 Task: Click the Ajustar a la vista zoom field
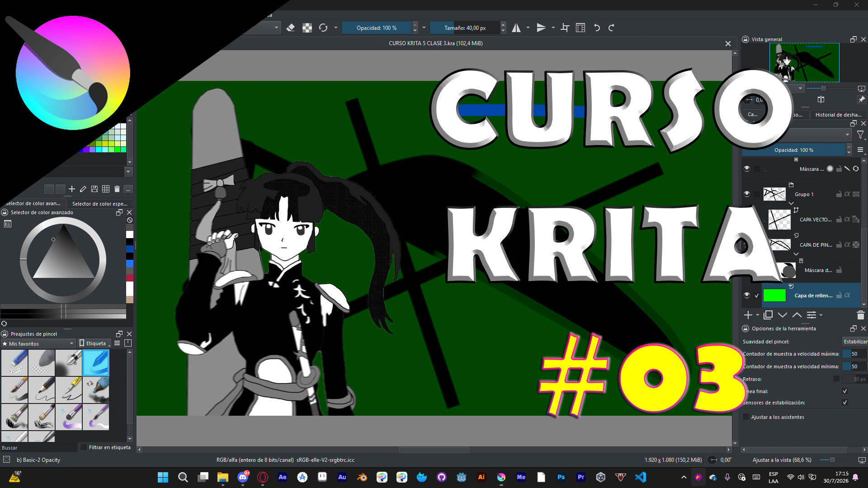click(x=782, y=460)
